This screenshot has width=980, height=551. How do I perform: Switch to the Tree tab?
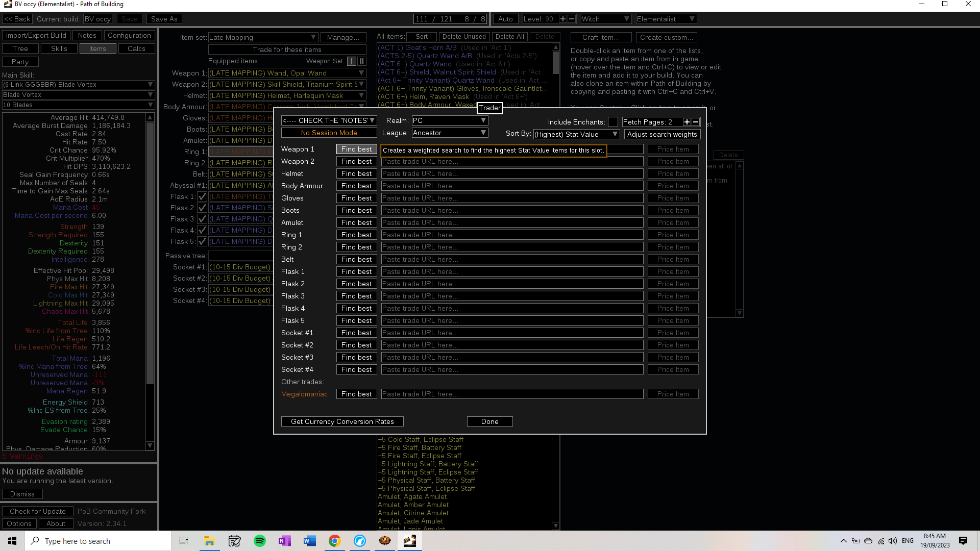click(20, 48)
